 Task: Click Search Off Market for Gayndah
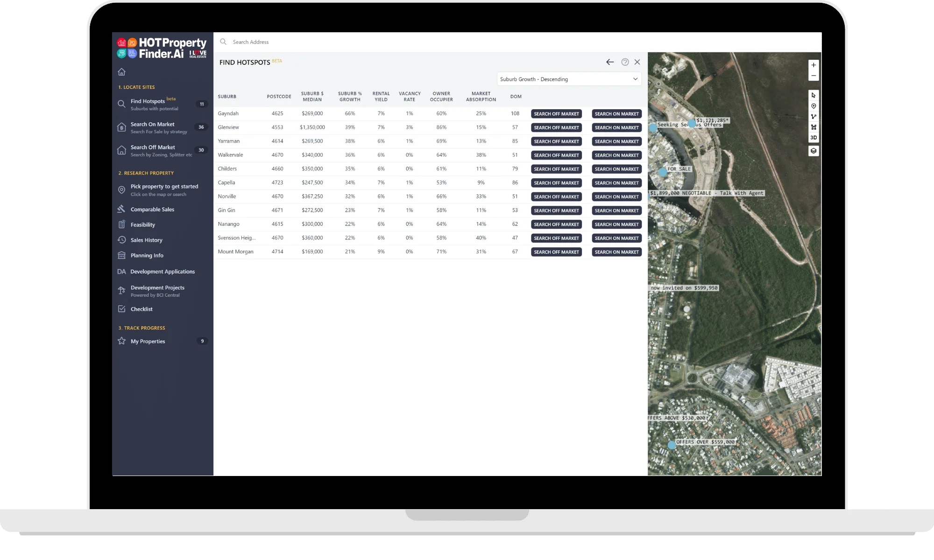pos(556,114)
